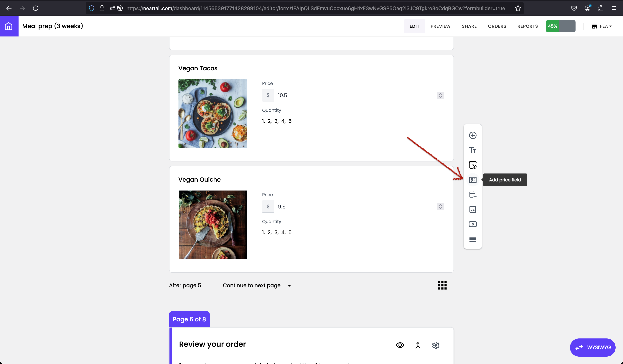Image resolution: width=623 pixels, height=364 pixels.
Task: Switch to the PREVIEW tab
Action: (440, 26)
